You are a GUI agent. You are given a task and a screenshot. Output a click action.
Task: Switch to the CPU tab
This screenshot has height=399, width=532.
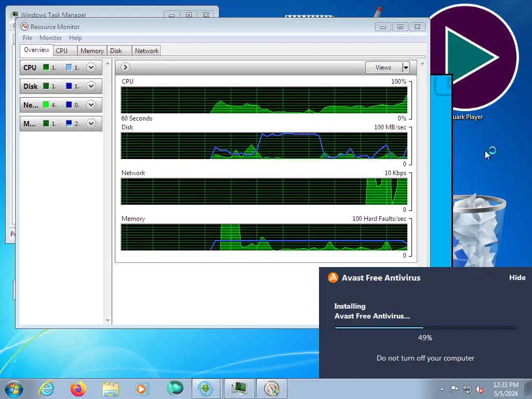[65, 50]
